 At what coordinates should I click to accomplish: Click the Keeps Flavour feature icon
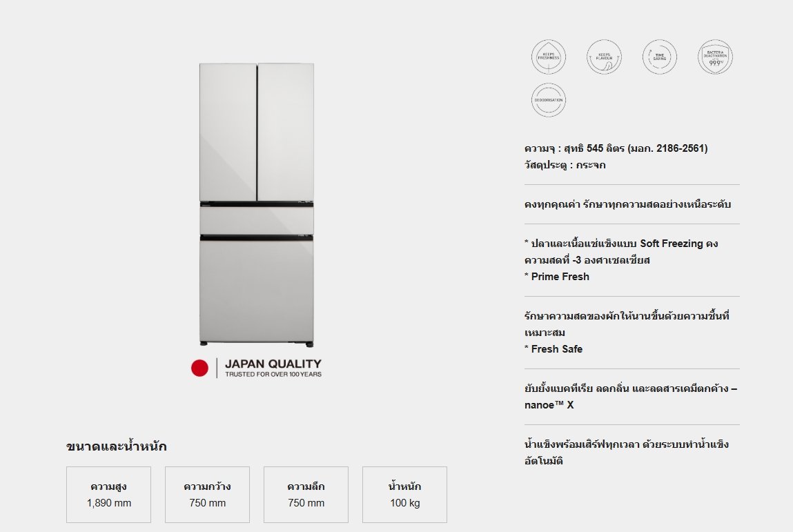point(604,57)
